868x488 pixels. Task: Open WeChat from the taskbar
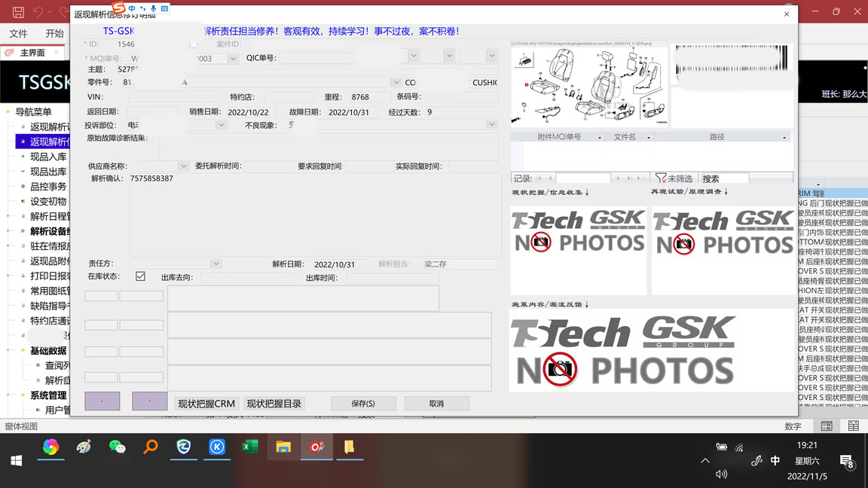point(118,447)
